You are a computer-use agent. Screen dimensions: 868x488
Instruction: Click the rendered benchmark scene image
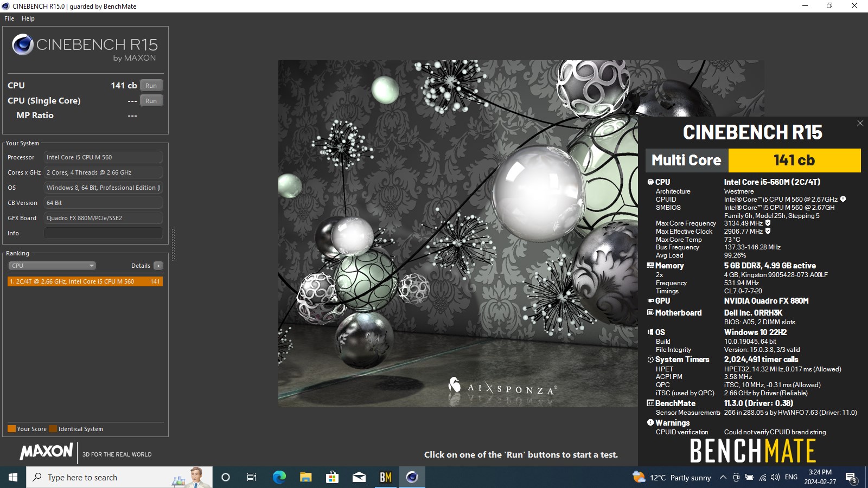coord(458,233)
